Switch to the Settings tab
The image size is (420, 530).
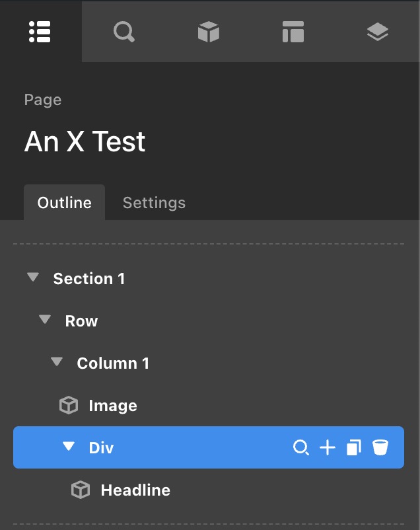click(x=154, y=202)
